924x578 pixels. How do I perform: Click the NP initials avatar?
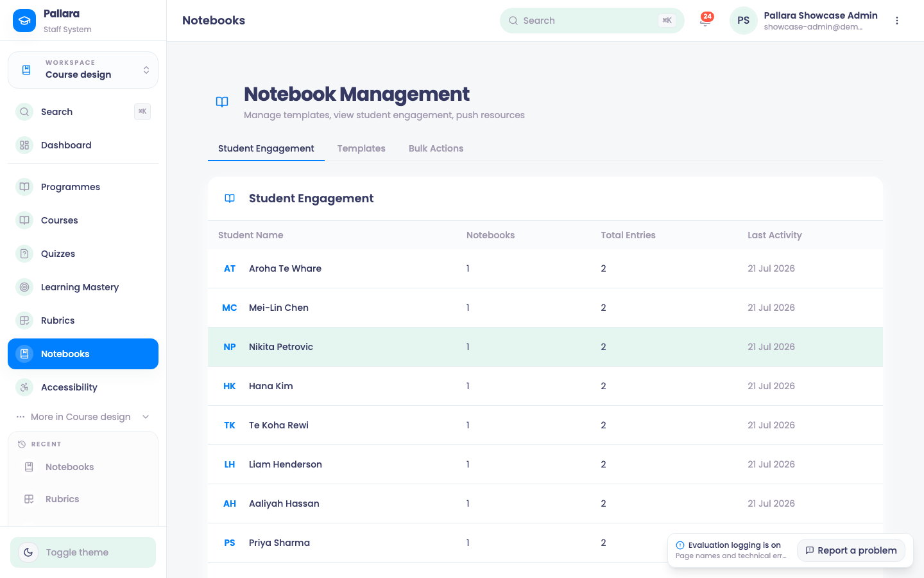230,347
